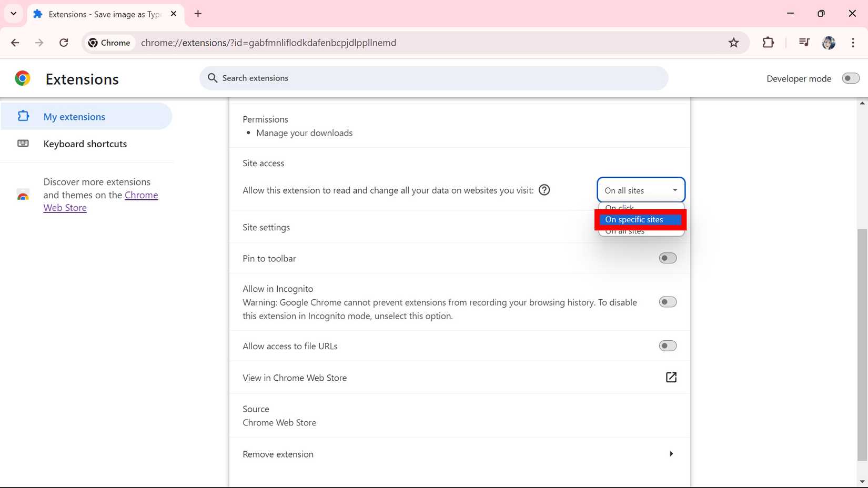The image size is (868, 488).
Task: Reload the current page
Action: pos(64,43)
